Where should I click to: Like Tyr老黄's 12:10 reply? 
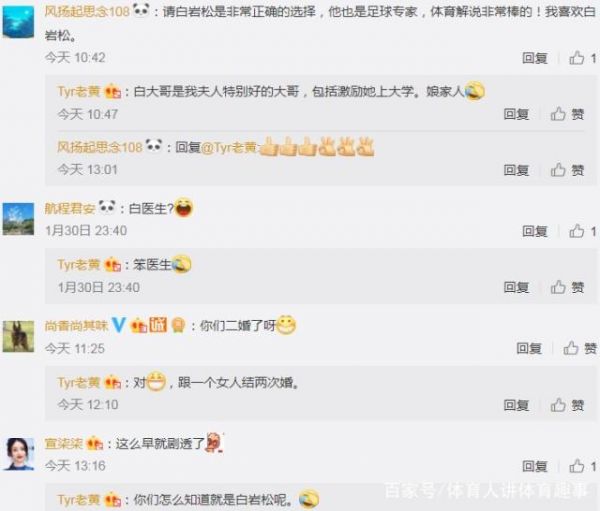[567, 405]
